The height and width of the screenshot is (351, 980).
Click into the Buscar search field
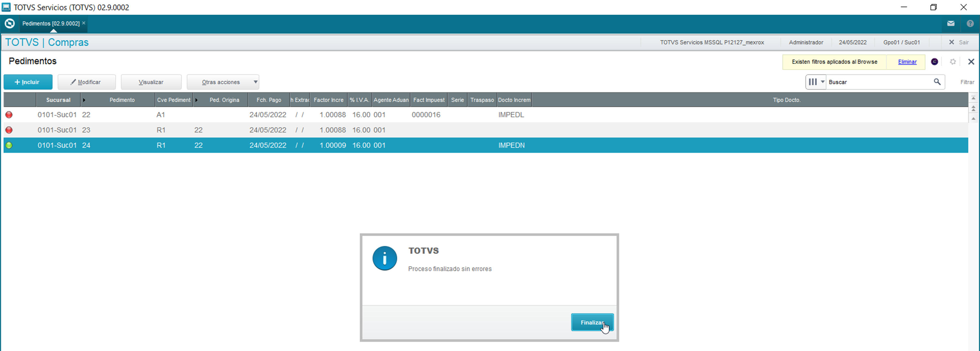point(879,82)
